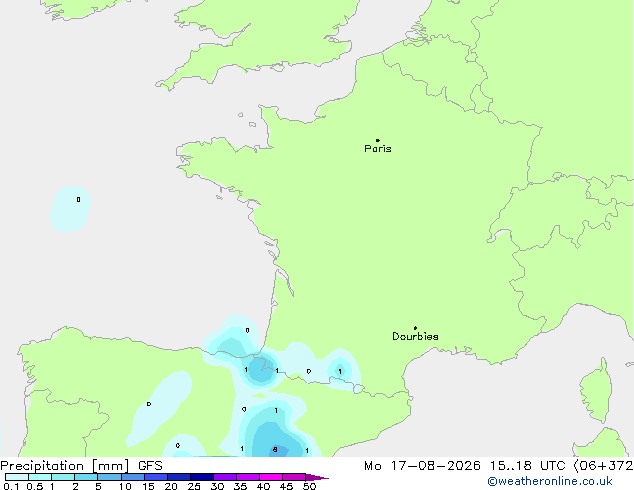
Task: Click the Precipitation [mm] GFS title
Action: tap(81, 466)
